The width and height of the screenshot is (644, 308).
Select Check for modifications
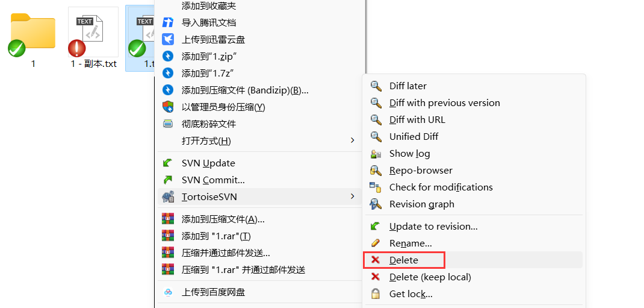click(x=441, y=187)
